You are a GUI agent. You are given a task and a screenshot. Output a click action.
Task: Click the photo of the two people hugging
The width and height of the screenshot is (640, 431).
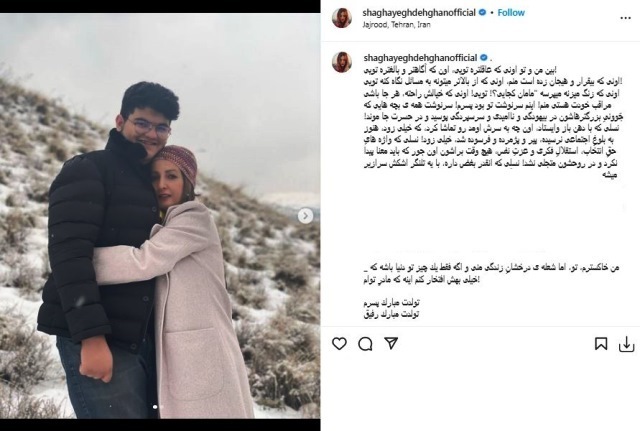pyautogui.click(x=160, y=216)
